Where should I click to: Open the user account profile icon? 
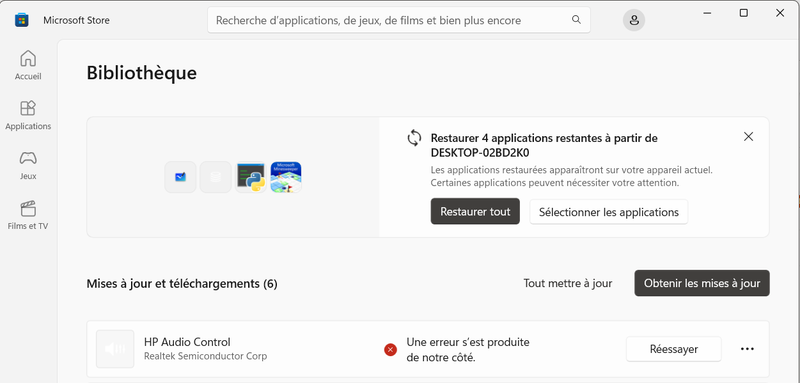coord(634,20)
